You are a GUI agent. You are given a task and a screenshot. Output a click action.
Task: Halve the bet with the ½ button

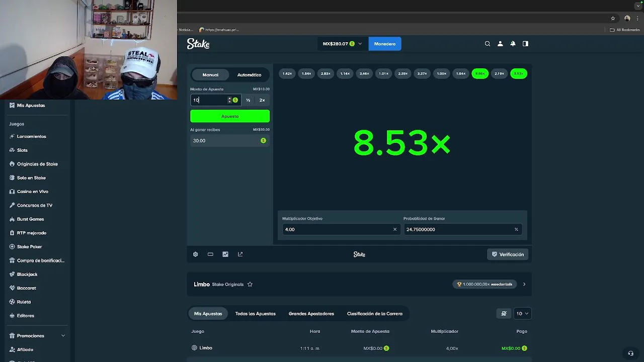click(x=248, y=100)
